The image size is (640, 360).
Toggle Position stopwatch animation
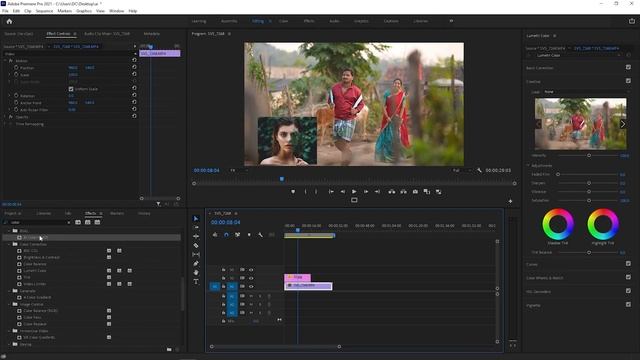click(16, 67)
